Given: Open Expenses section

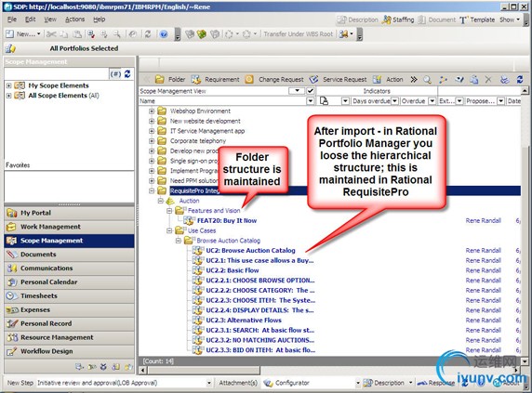Looking at the screenshot, I should pyautogui.click(x=69, y=310).
